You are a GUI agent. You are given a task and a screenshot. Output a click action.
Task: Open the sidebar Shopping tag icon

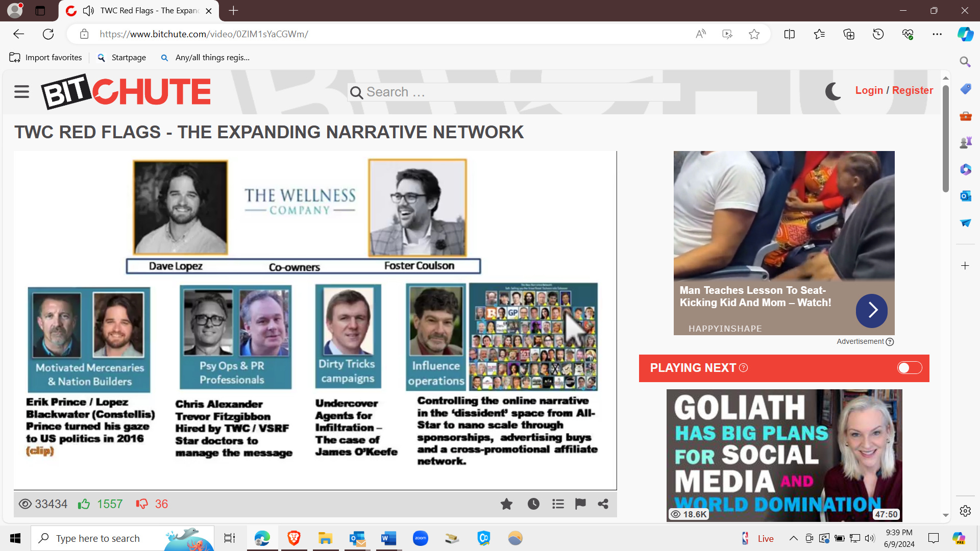pos(965,89)
